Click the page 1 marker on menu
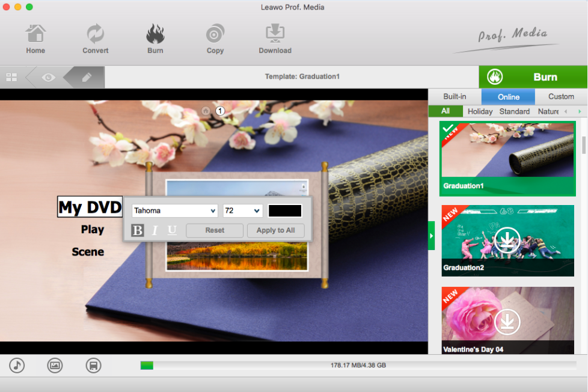Screen dimensions: 588x392 point(220,111)
